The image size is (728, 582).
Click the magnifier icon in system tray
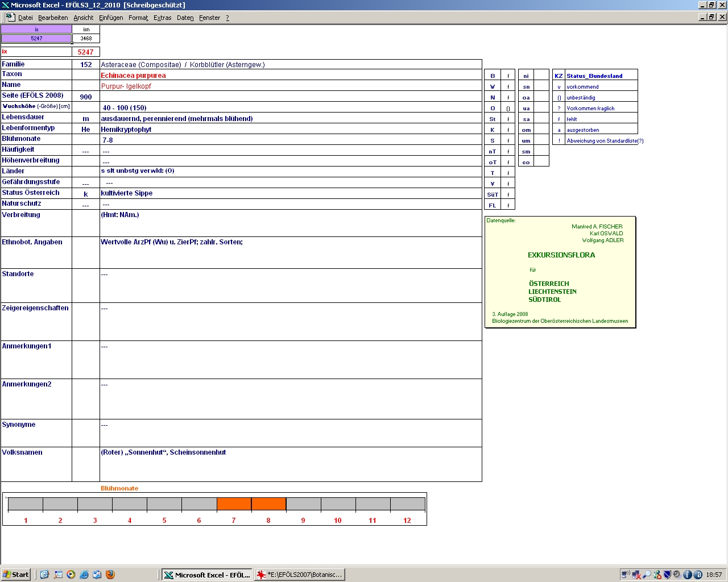point(647,575)
